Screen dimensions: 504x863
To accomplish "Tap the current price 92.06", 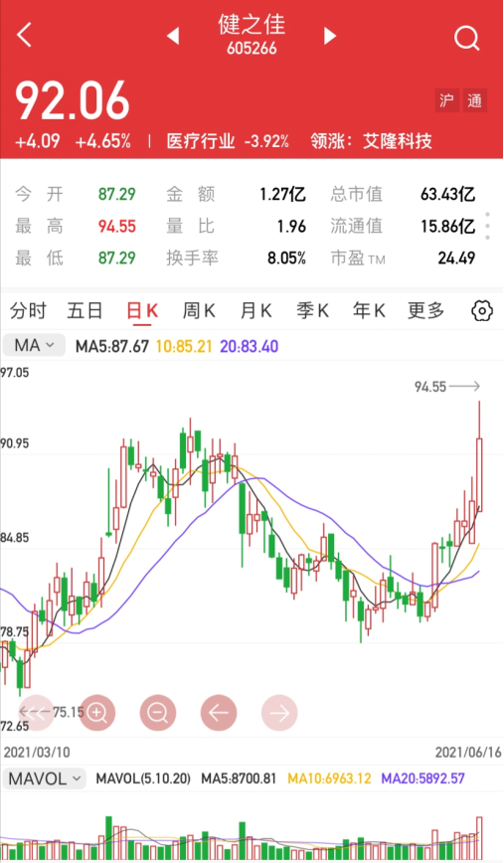I will click(73, 100).
